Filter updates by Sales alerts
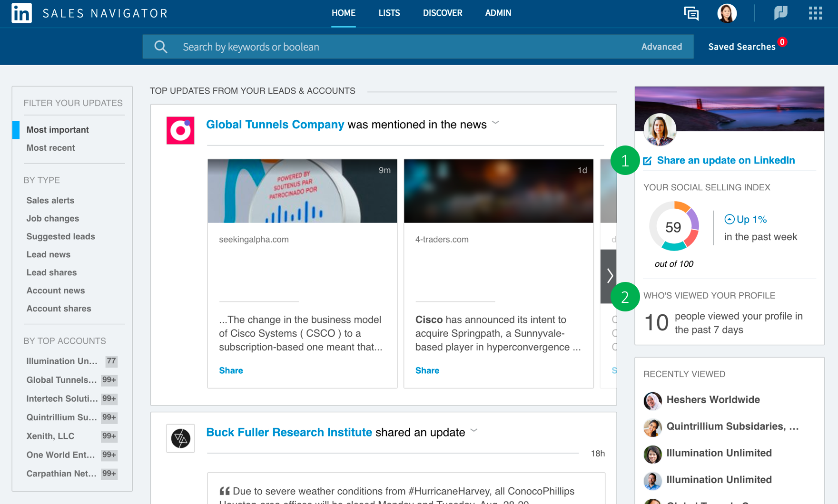This screenshot has height=504, width=838. point(50,200)
